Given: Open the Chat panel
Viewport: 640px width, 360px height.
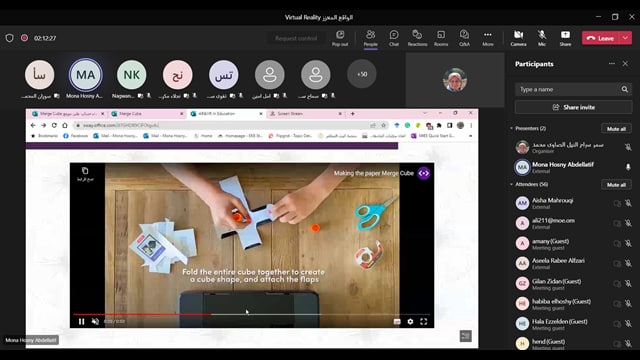Looking at the screenshot, I should point(394,38).
